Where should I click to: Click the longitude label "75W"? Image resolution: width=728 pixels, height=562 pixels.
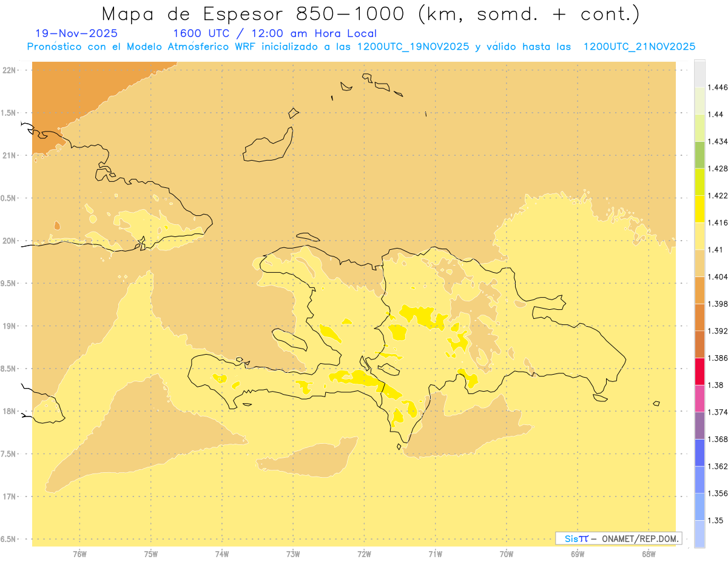(x=150, y=554)
